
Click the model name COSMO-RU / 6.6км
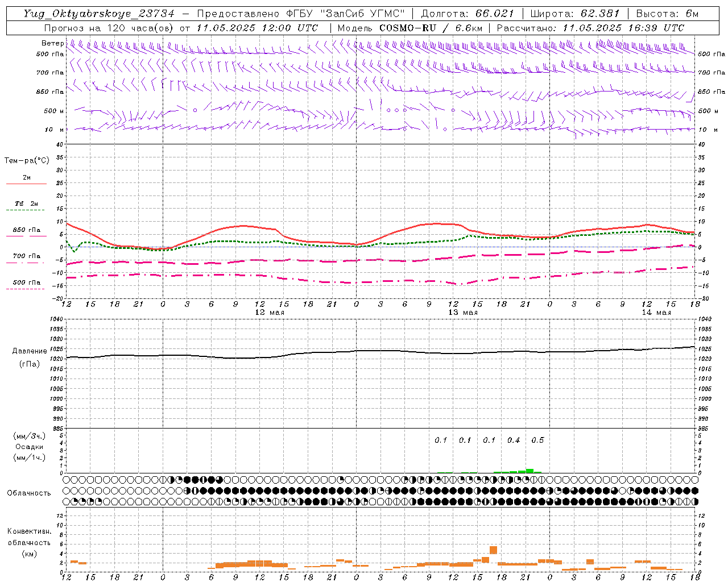[431, 28]
